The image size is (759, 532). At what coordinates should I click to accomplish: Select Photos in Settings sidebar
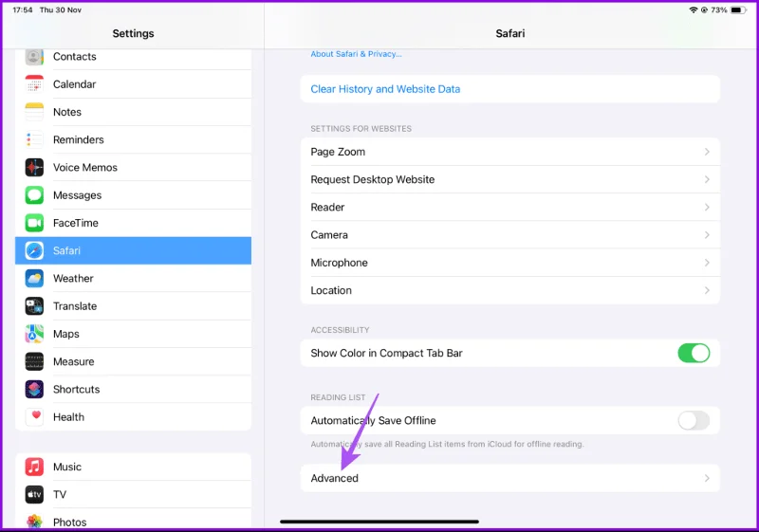[x=133, y=521]
